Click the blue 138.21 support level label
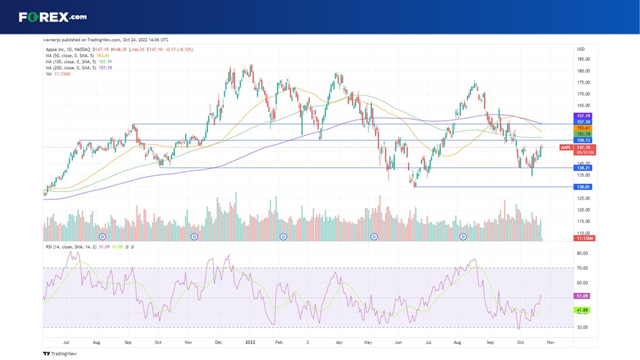 pyautogui.click(x=583, y=168)
